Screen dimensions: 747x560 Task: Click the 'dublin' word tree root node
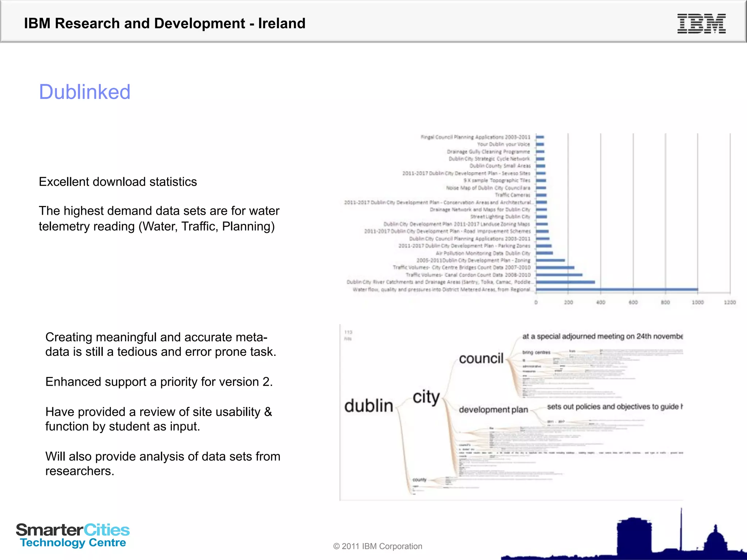coord(369,406)
